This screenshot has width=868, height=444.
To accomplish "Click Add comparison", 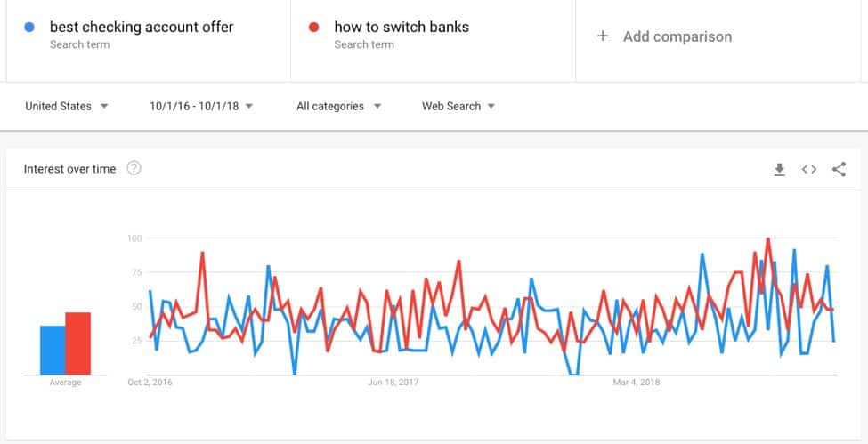I will [677, 36].
